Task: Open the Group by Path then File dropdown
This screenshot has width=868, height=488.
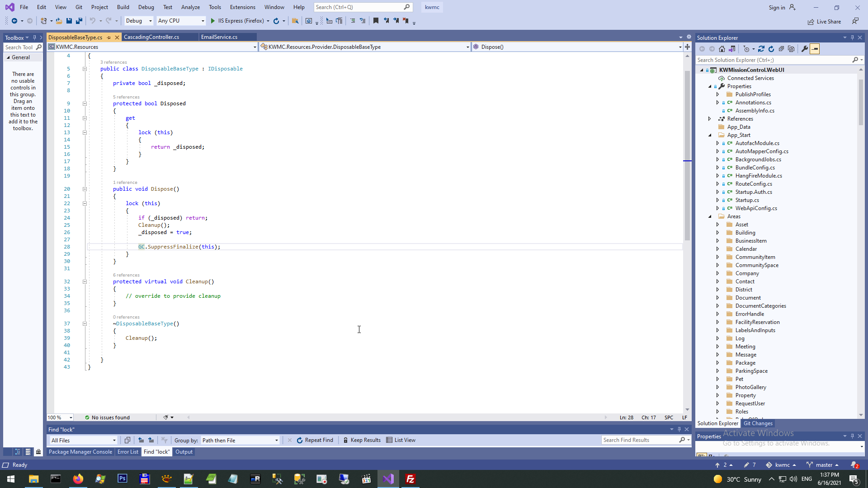Action: click(240, 440)
